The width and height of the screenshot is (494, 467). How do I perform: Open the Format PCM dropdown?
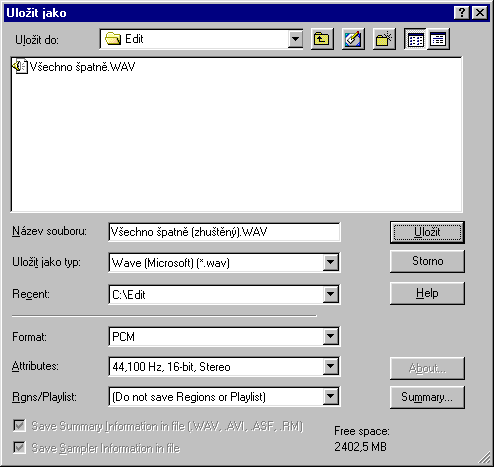[x=330, y=336]
